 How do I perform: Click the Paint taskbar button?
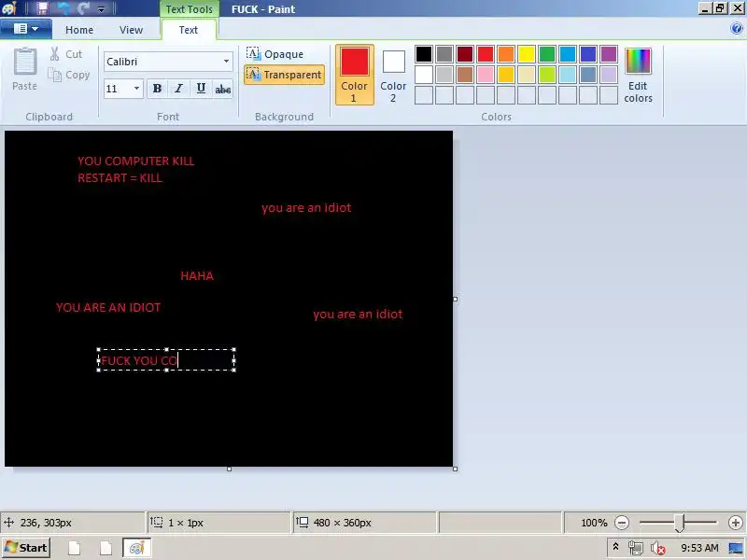tap(136, 548)
